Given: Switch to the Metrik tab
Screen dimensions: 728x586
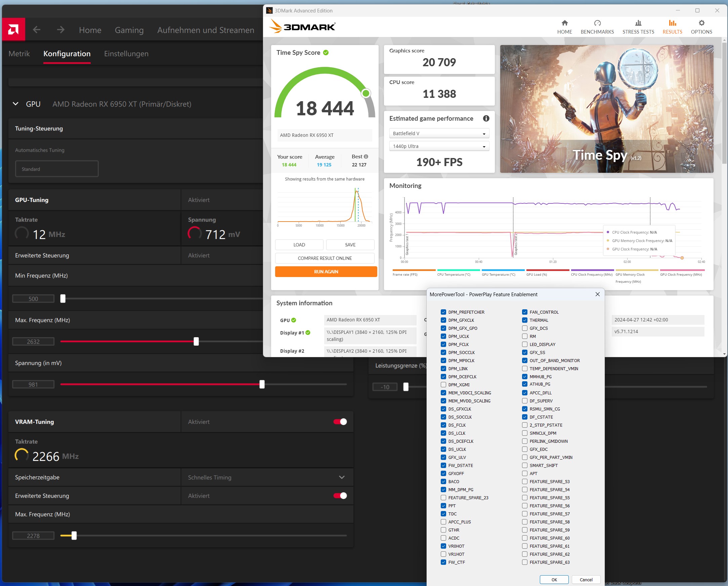Looking at the screenshot, I should click(19, 54).
